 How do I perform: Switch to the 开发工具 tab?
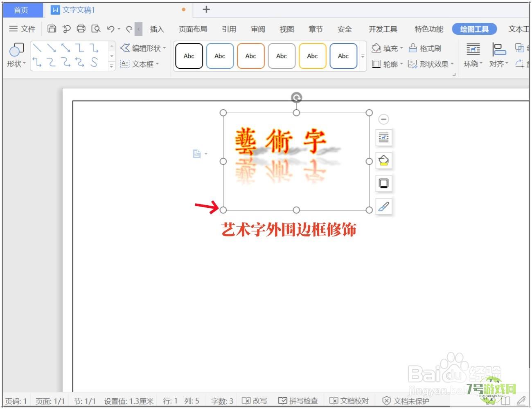pyautogui.click(x=383, y=29)
